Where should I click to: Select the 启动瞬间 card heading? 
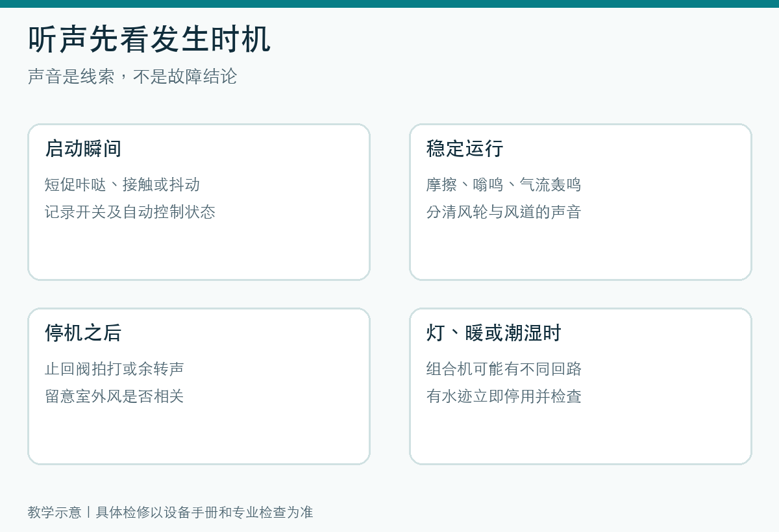click(x=83, y=149)
